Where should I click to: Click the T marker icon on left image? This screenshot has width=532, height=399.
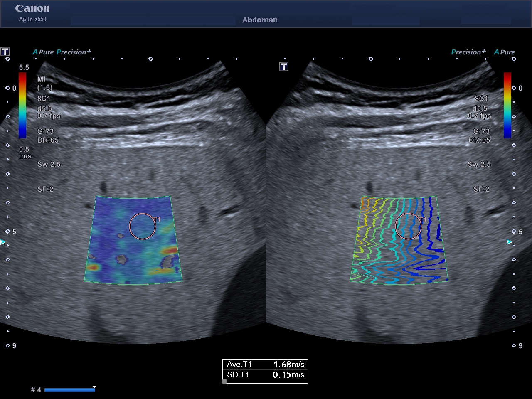(x=5, y=52)
